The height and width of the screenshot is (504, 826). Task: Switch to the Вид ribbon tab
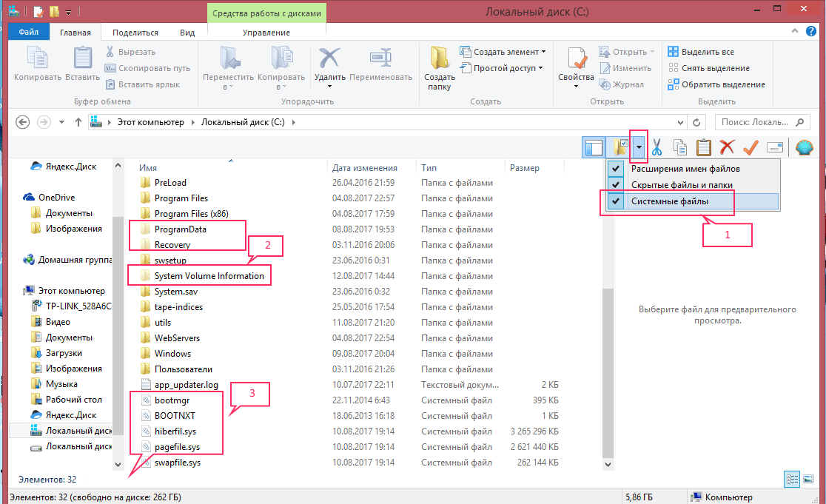[187, 33]
